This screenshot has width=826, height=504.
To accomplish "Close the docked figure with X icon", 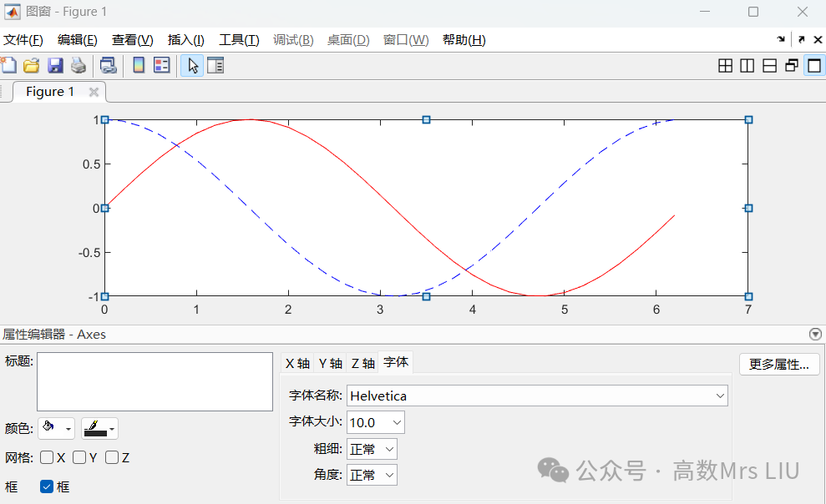I will 818,39.
